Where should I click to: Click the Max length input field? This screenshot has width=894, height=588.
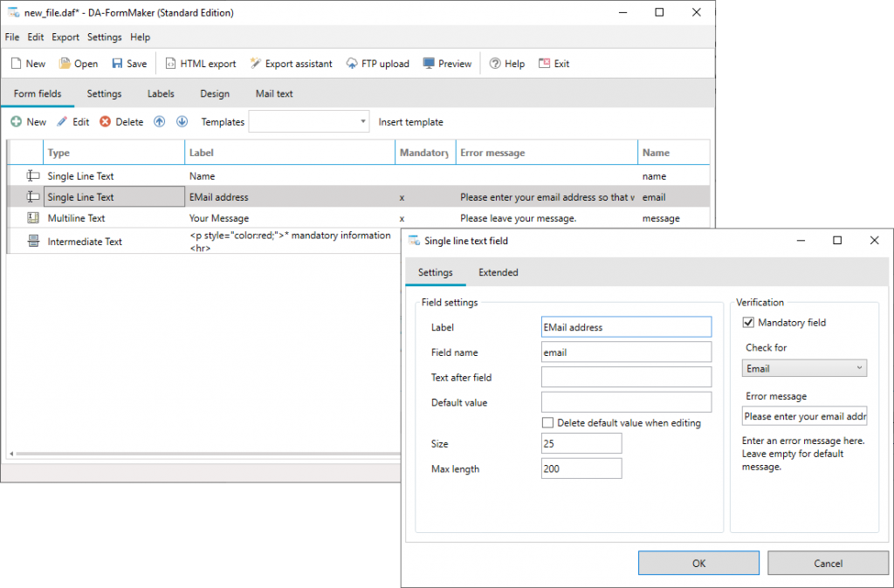(581, 468)
